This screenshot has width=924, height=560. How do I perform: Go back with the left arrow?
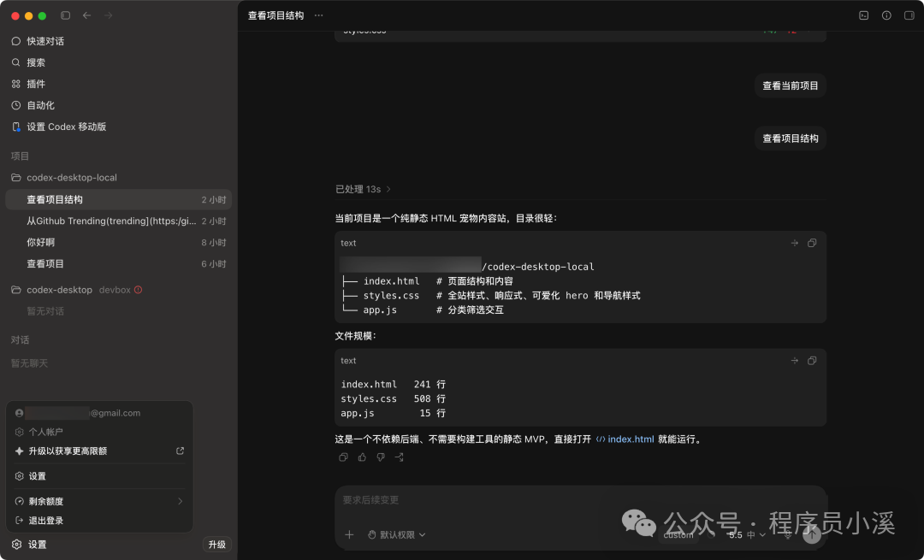86,15
